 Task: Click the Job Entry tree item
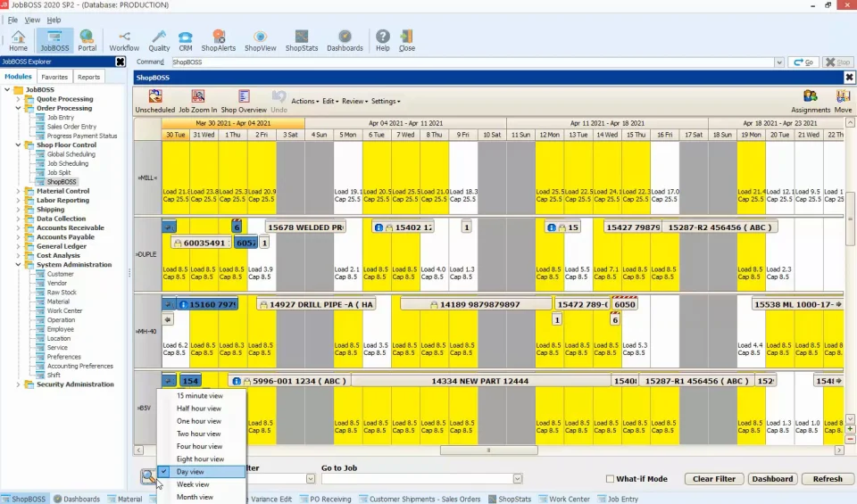pos(60,118)
